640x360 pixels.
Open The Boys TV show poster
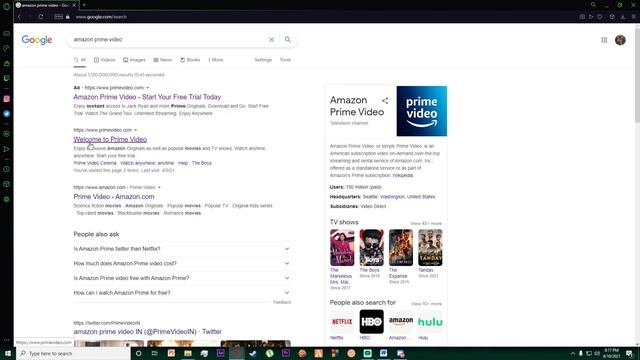371,248
